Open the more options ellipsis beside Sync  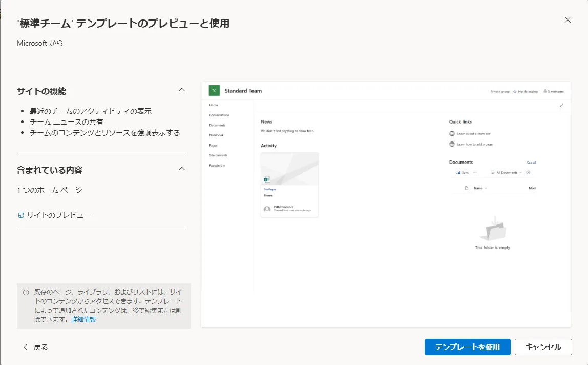[x=475, y=172]
